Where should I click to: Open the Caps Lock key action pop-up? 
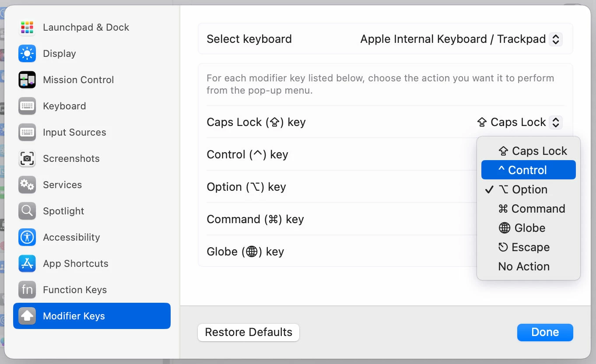click(555, 122)
